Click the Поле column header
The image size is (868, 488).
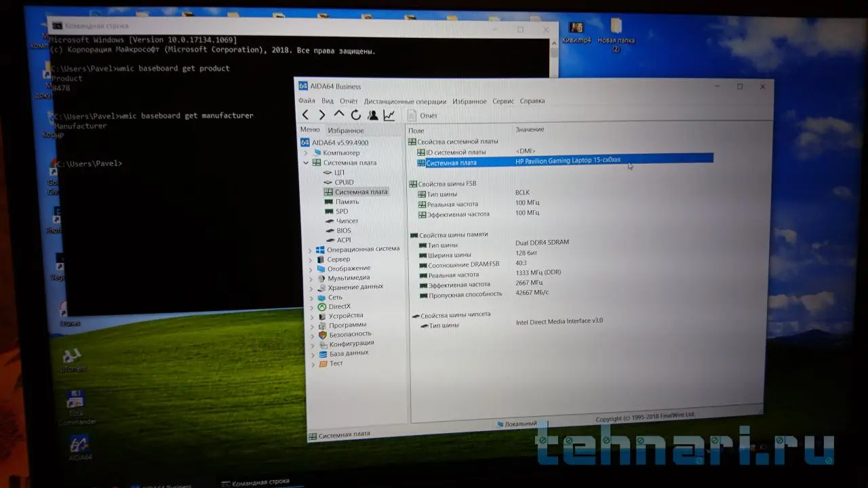416,130
